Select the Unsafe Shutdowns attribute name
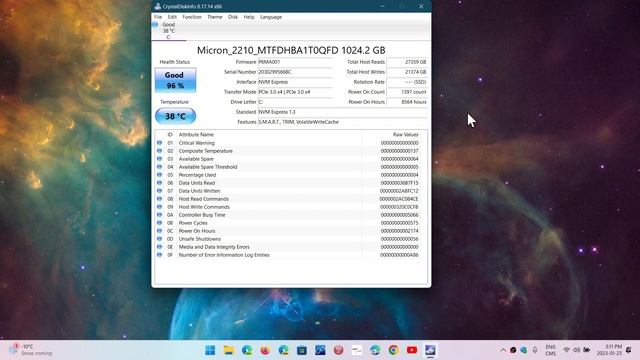The image size is (640, 360). click(x=200, y=239)
